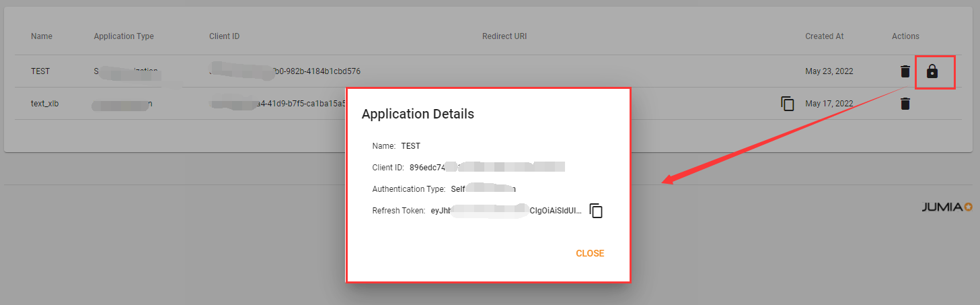The width and height of the screenshot is (980, 305).
Task: Click the Redirect URI column header
Action: pos(504,36)
